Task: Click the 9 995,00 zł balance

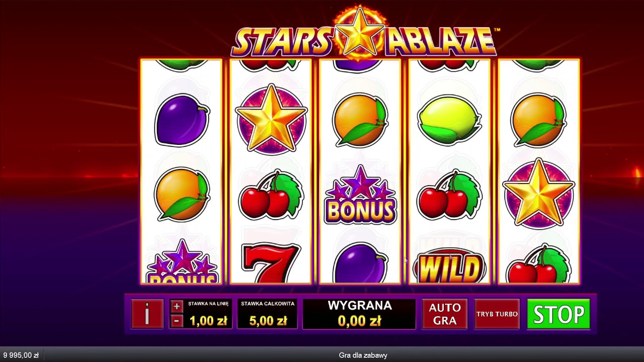Action: point(21,355)
